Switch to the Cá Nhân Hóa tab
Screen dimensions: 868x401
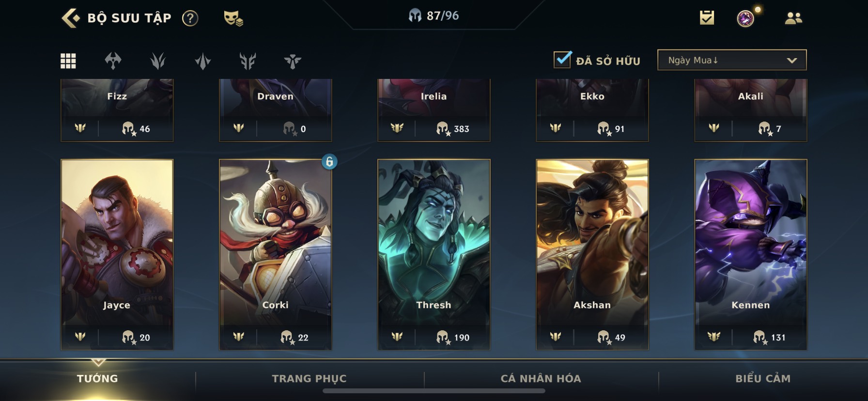541,379
